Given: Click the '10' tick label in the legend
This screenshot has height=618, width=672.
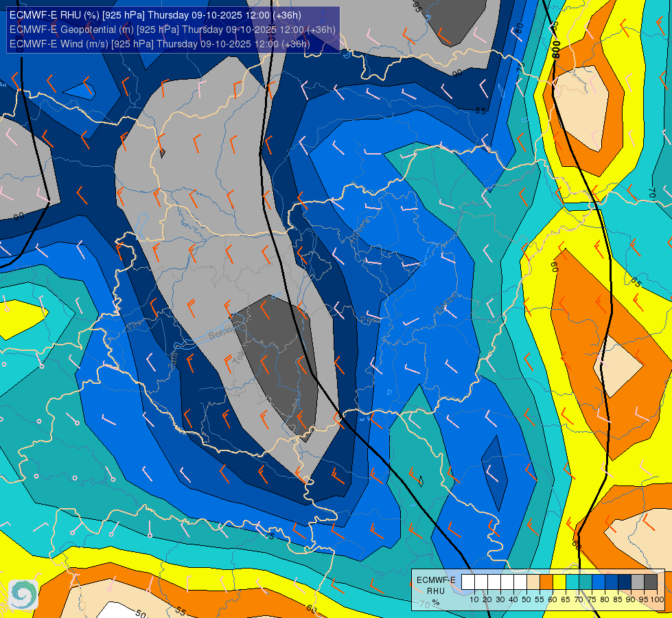Looking at the screenshot, I should point(474,600).
